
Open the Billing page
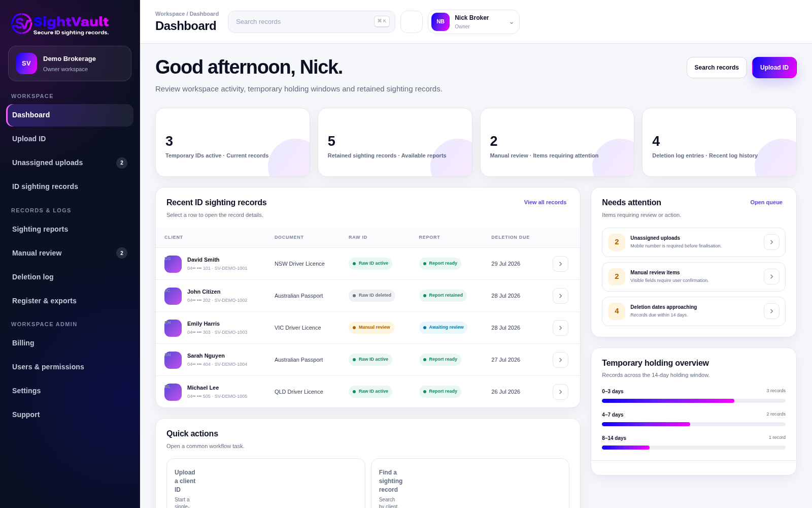click(70, 343)
